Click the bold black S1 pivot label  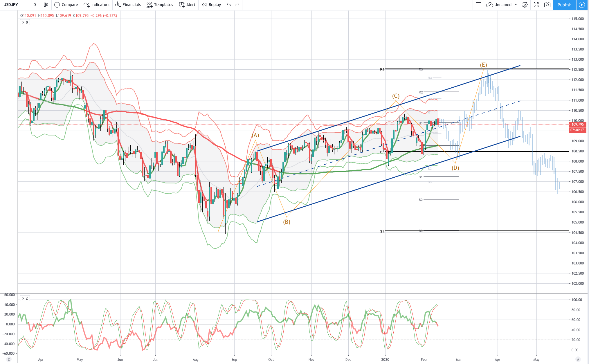(382, 231)
